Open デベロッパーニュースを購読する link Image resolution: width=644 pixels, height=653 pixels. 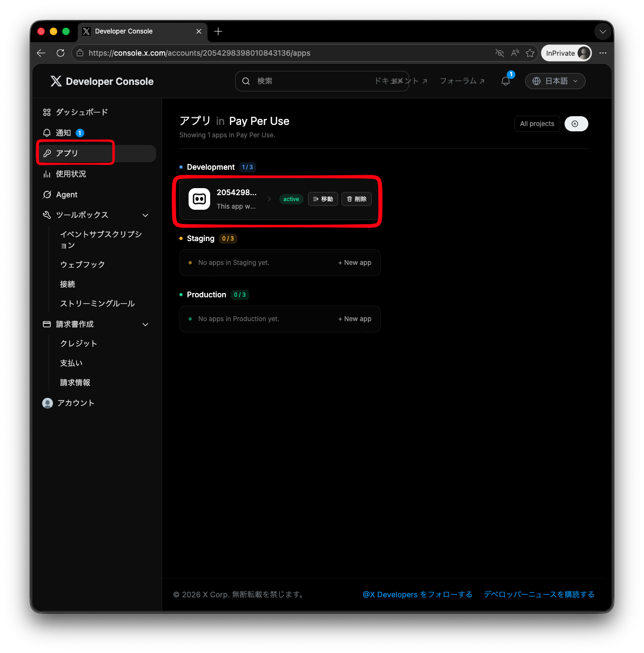tap(539, 595)
